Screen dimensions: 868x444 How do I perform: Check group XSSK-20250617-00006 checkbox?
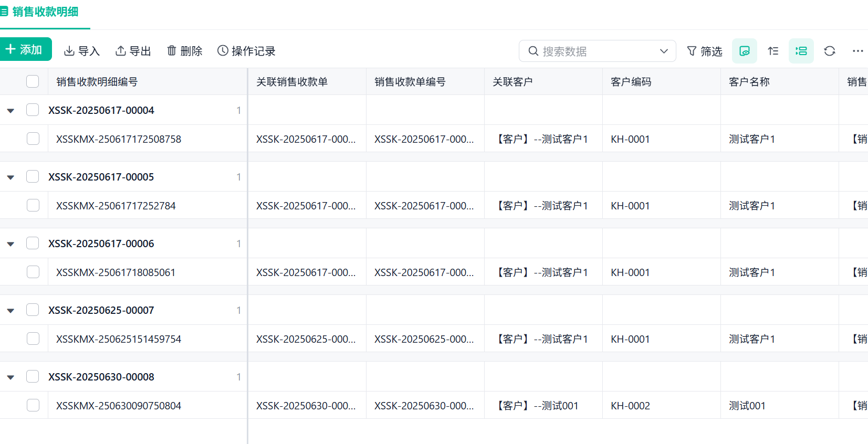coord(33,243)
